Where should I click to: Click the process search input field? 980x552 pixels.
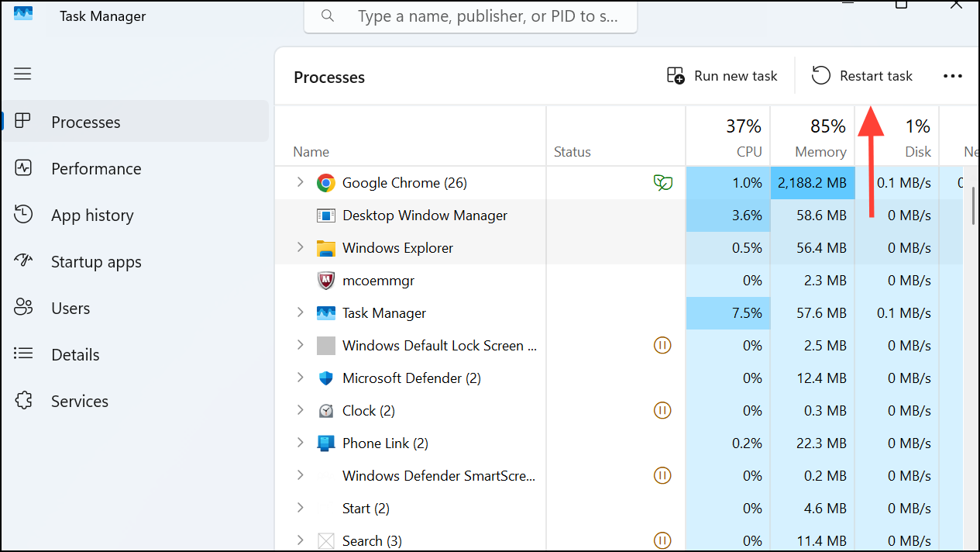pyautogui.click(x=487, y=16)
